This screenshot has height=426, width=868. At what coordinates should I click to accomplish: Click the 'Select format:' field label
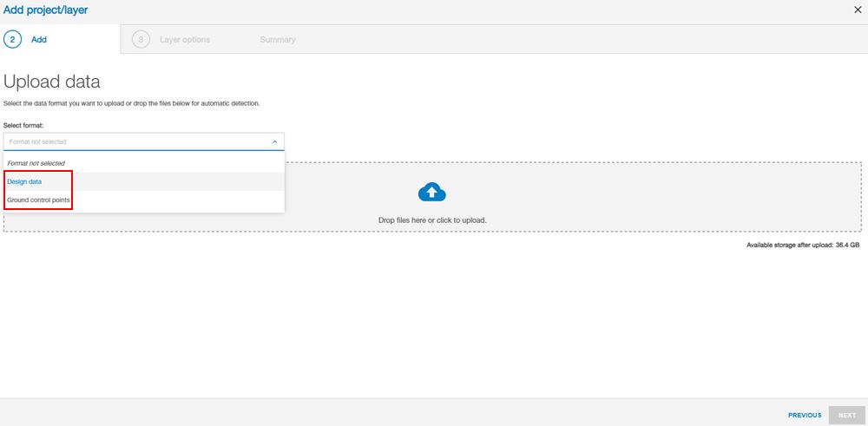[23, 125]
